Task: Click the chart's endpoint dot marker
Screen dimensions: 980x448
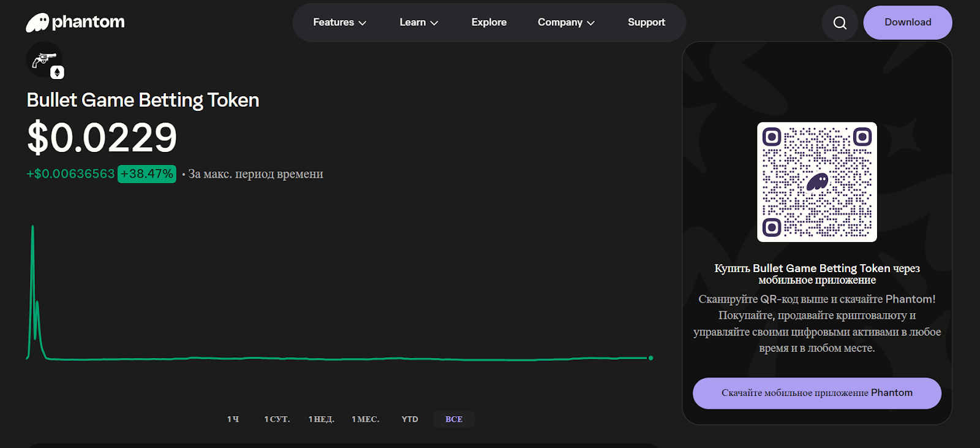Action: [x=650, y=358]
